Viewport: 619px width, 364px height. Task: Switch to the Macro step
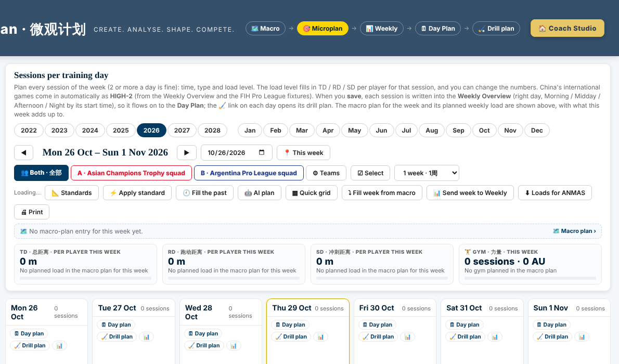[265, 29]
